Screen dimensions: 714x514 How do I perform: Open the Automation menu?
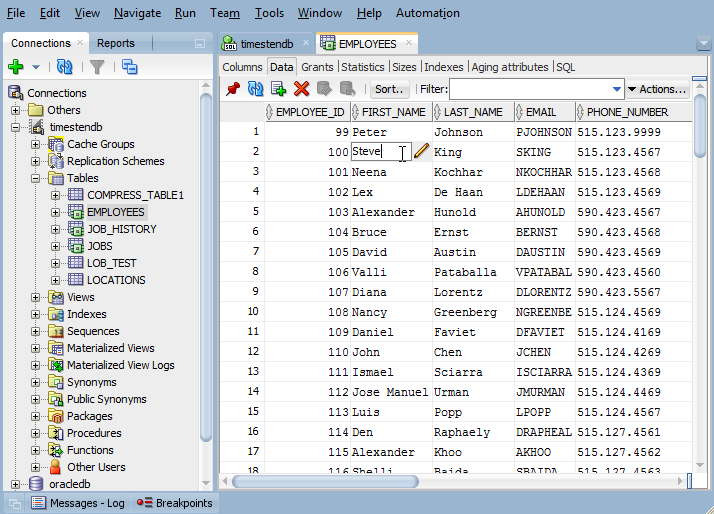click(x=428, y=13)
